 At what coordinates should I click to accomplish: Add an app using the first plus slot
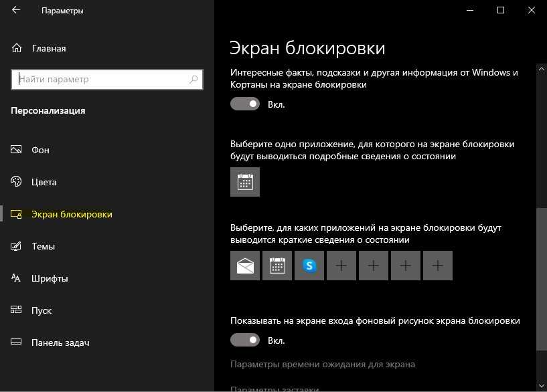[341, 266]
